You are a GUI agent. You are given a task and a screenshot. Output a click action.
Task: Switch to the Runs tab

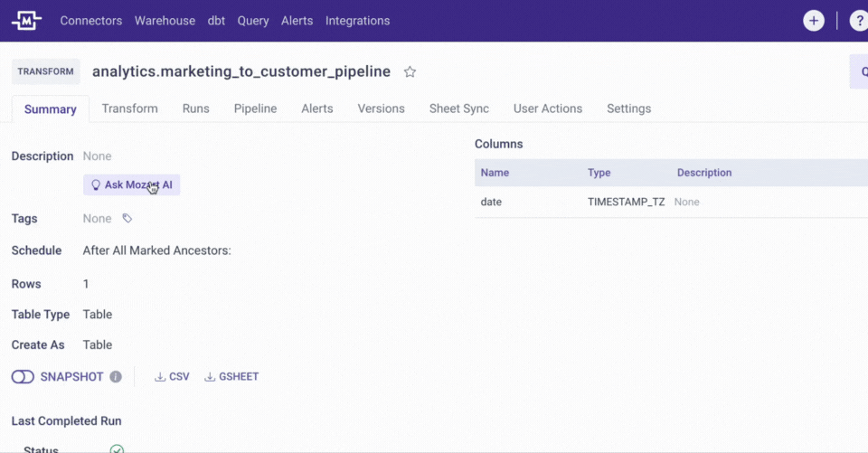pos(195,109)
